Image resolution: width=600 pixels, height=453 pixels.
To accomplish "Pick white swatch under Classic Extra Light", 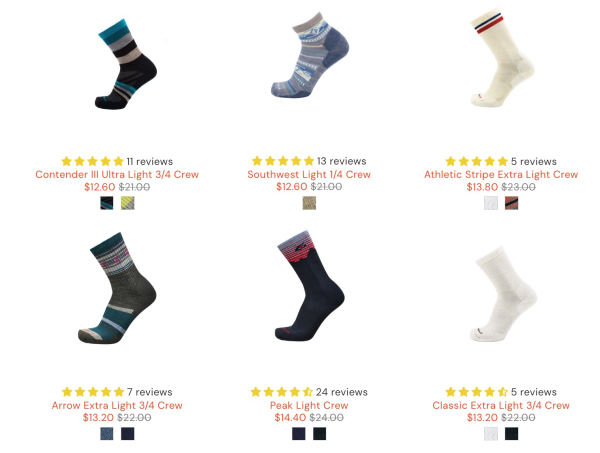I will point(491,434).
